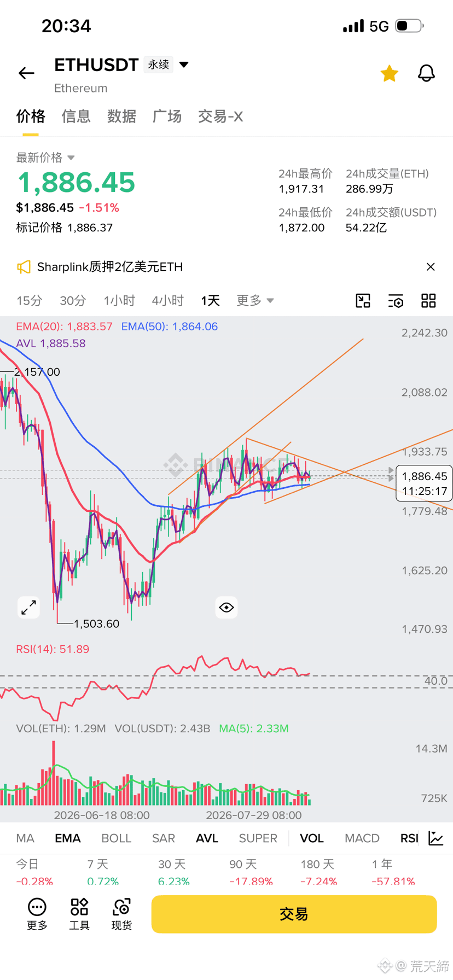Tap the MA(5): 2.33M volume label
This screenshot has height=980, width=453.
pyautogui.click(x=254, y=728)
